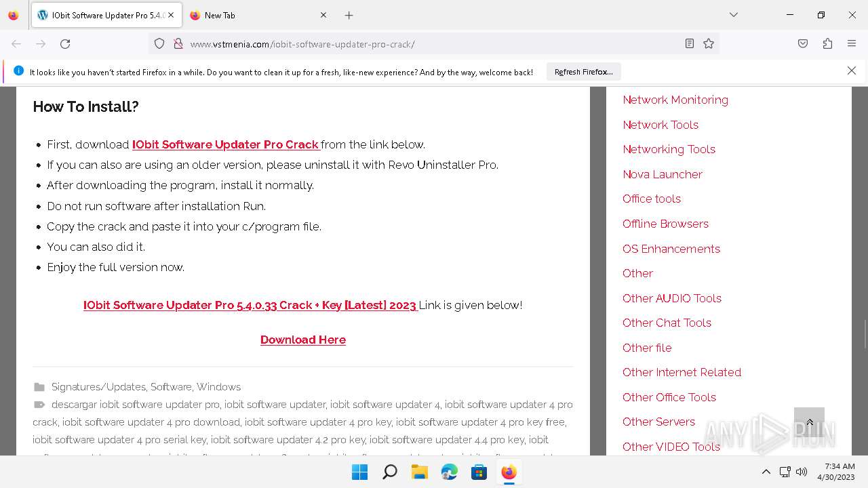Open network status tray icon
The width and height of the screenshot is (868, 488).
point(785,472)
